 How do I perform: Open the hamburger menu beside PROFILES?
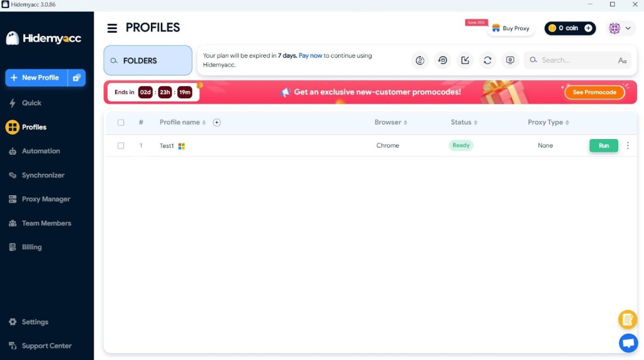coord(112,28)
